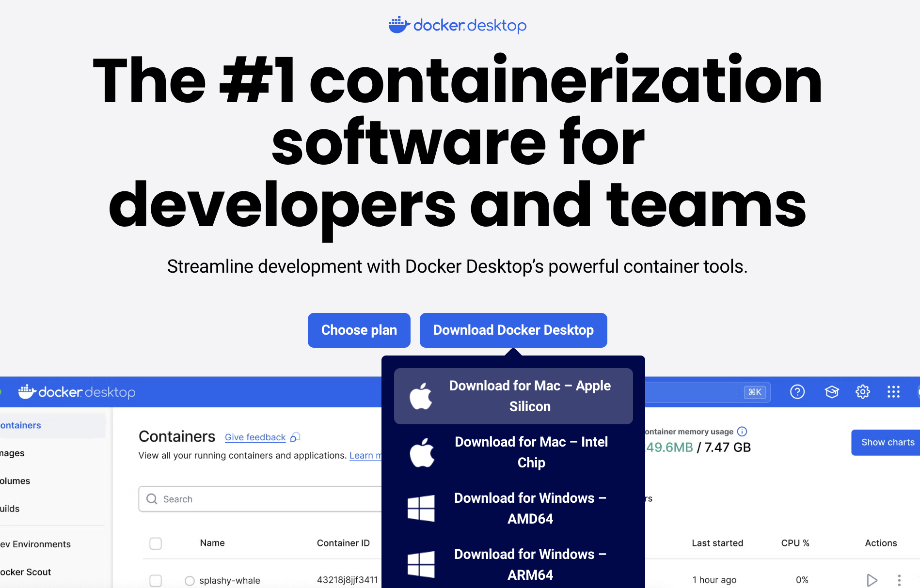Open the three-dot menu for splashy-whale
The height and width of the screenshot is (588, 920).
pyautogui.click(x=899, y=580)
